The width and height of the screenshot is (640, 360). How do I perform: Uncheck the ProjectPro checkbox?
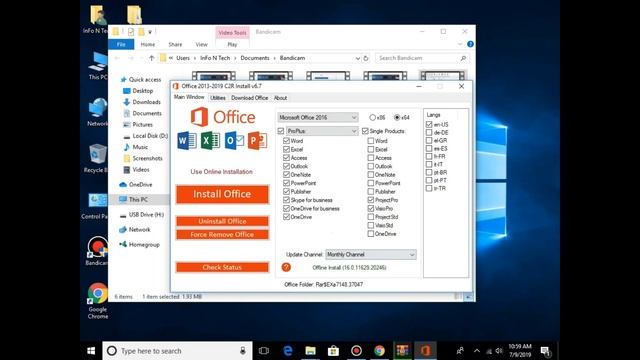[371, 200]
